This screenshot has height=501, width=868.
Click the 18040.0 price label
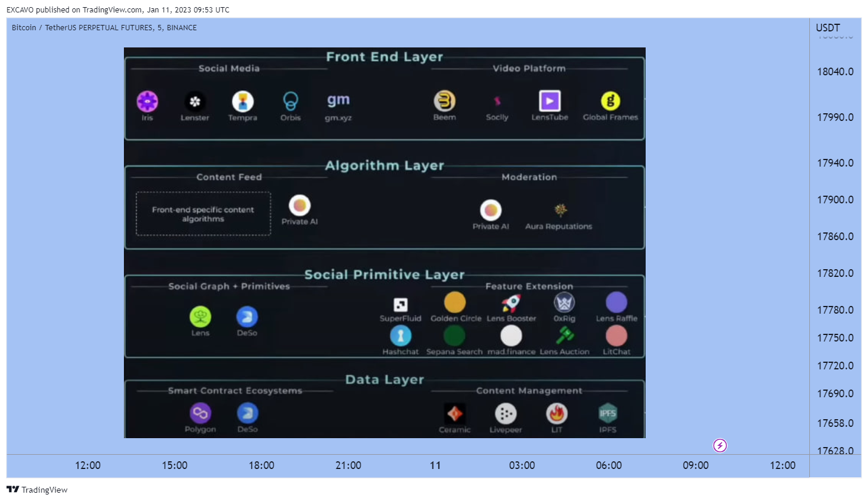pyautogui.click(x=835, y=72)
